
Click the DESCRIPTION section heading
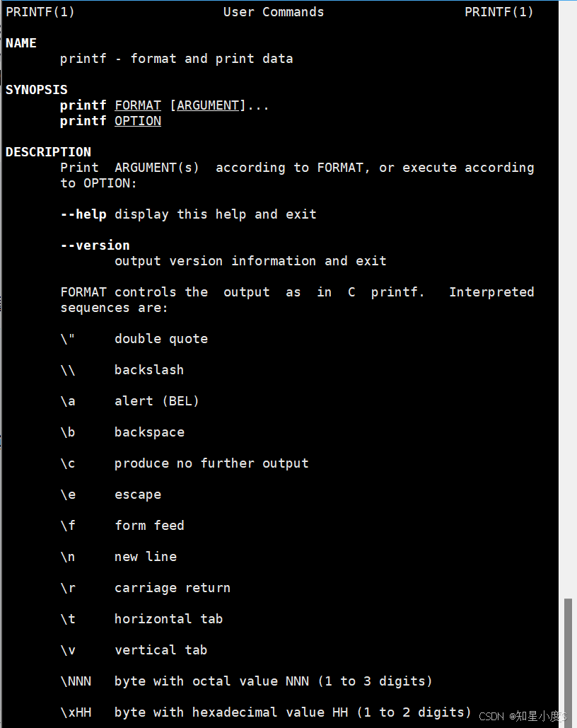pos(48,152)
